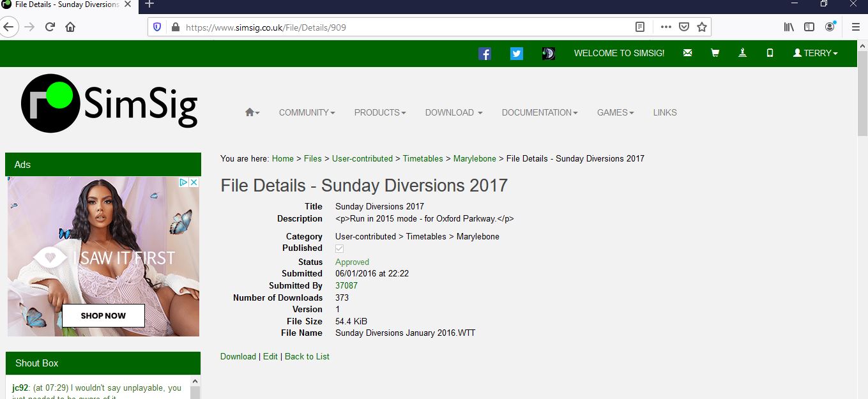Image resolution: width=868 pixels, height=399 pixels.
Task: Click the WELCOME TO SIMSIG! text
Action: click(620, 53)
